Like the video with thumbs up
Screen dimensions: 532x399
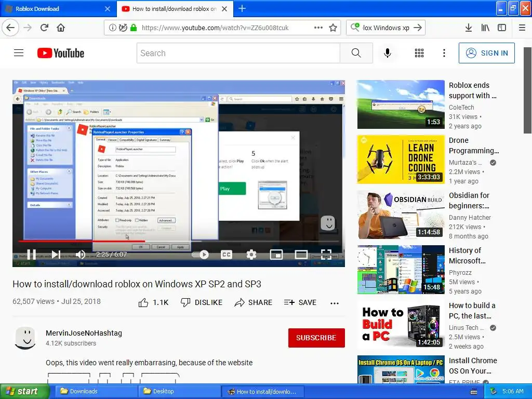[153, 302]
